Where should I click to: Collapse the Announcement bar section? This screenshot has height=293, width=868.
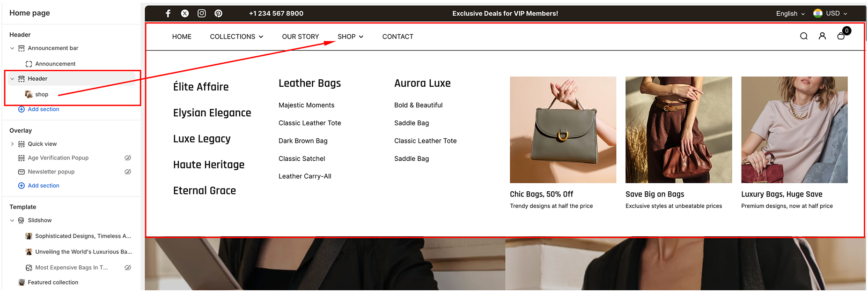(x=12, y=48)
